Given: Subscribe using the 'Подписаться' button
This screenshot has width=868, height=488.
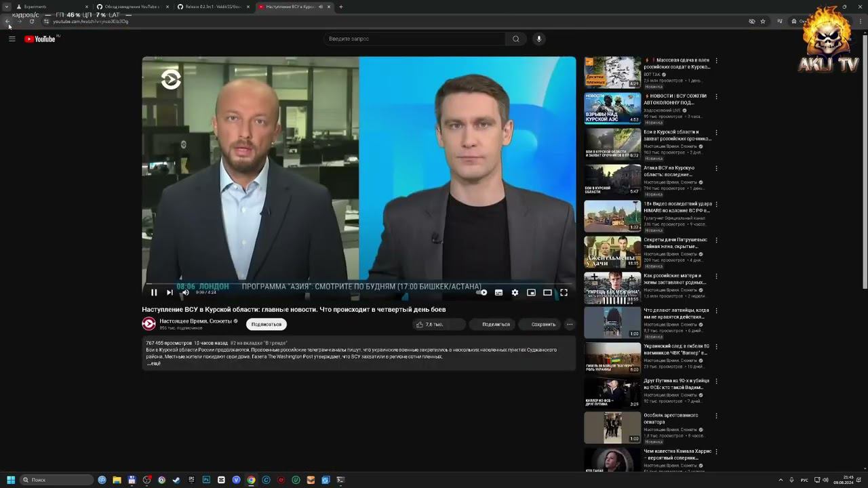Looking at the screenshot, I should [267, 324].
